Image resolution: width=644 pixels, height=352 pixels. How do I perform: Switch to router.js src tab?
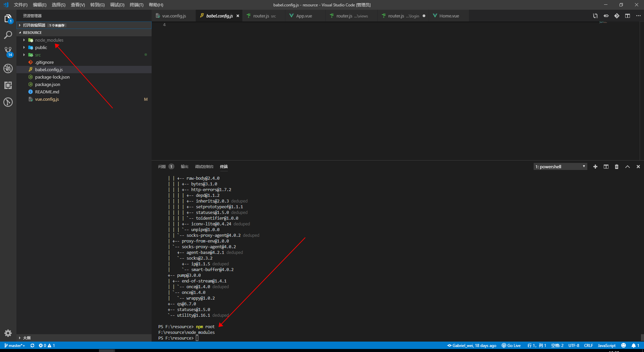coord(264,16)
